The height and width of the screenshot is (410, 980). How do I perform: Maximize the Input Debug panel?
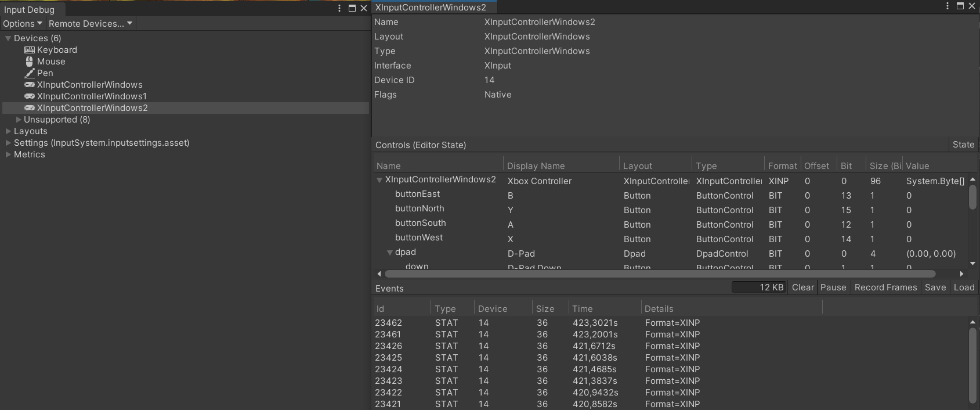352,8
